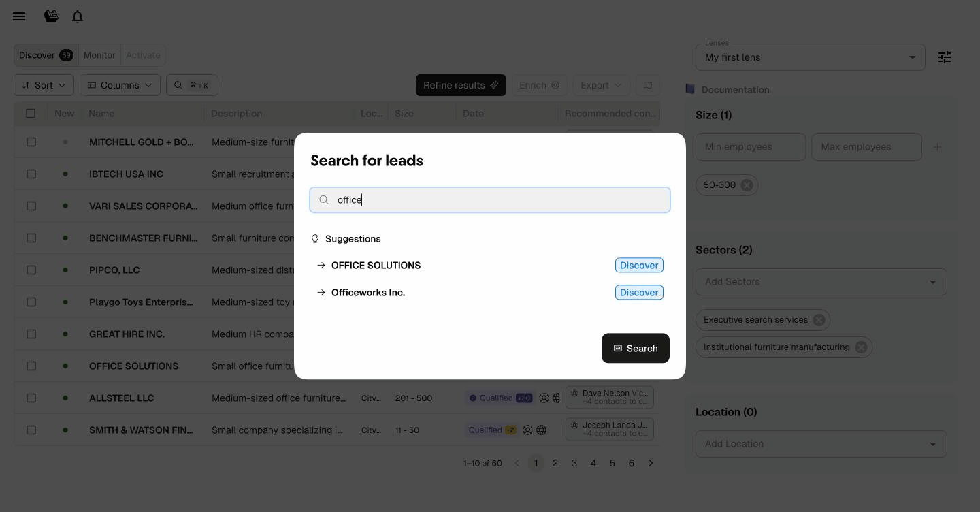Open lens filter settings sliders icon
Image resolution: width=980 pixels, height=512 pixels.
point(944,57)
